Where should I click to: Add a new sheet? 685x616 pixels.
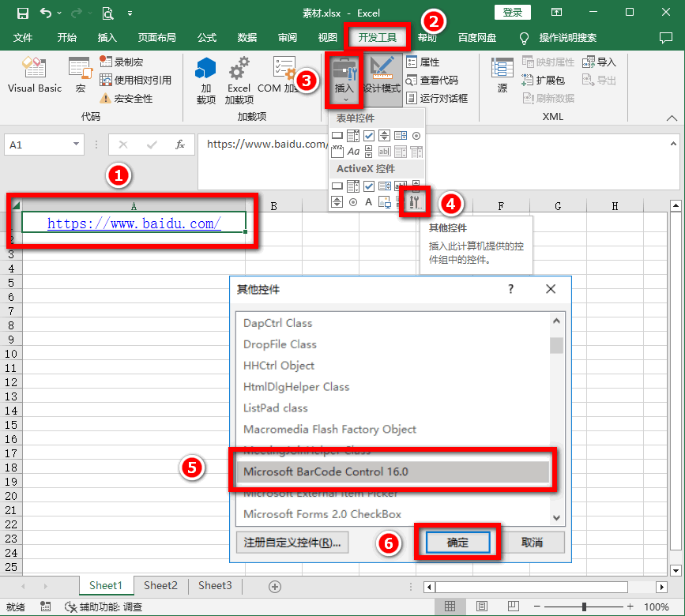click(x=275, y=587)
